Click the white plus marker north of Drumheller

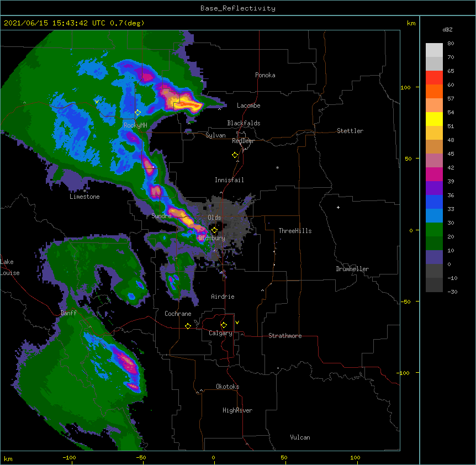click(x=338, y=207)
